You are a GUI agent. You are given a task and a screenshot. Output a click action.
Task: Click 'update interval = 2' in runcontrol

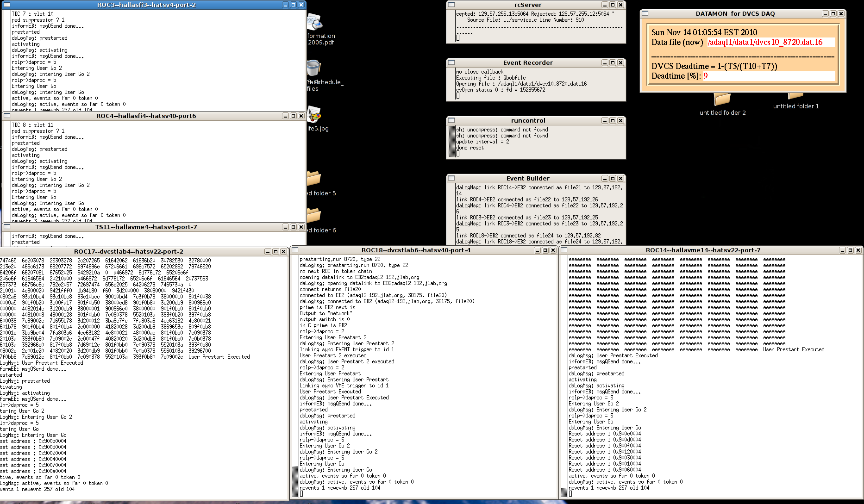click(x=482, y=142)
